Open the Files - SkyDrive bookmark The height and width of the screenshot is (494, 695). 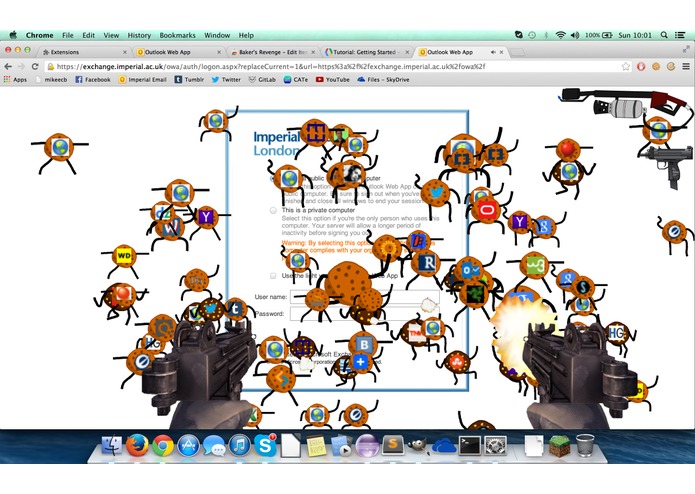click(383, 80)
